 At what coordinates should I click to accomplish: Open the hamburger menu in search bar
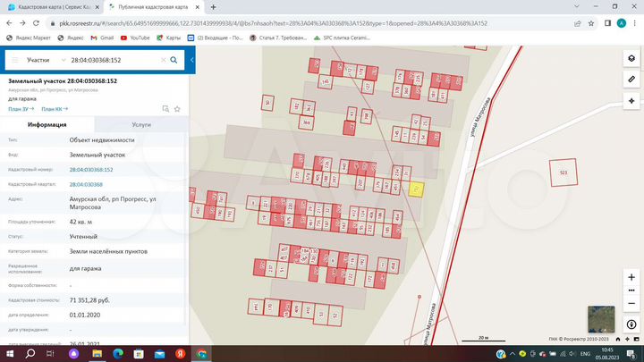tap(14, 60)
